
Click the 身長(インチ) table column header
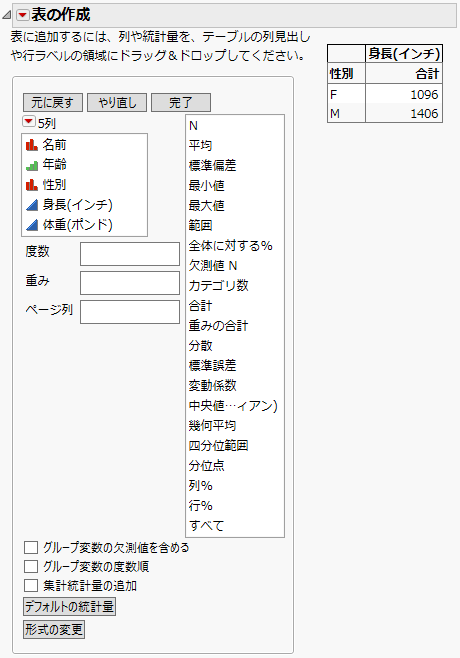404,54
